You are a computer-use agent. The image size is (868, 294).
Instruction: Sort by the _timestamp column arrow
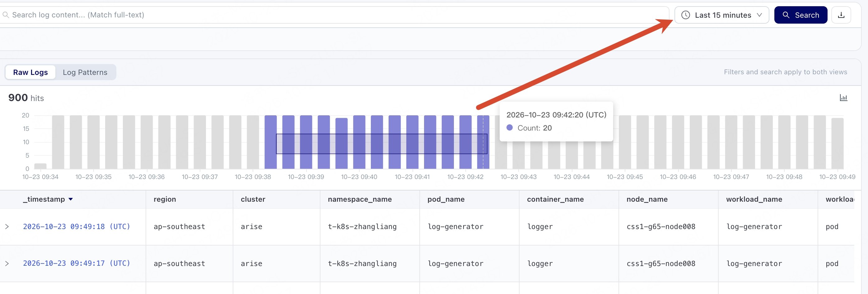(70, 200)
